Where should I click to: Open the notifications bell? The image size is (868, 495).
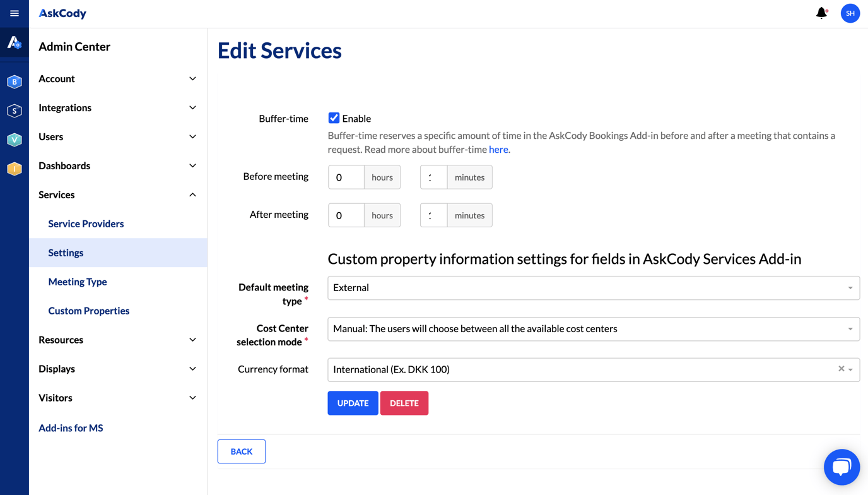[x=821, y=13]
